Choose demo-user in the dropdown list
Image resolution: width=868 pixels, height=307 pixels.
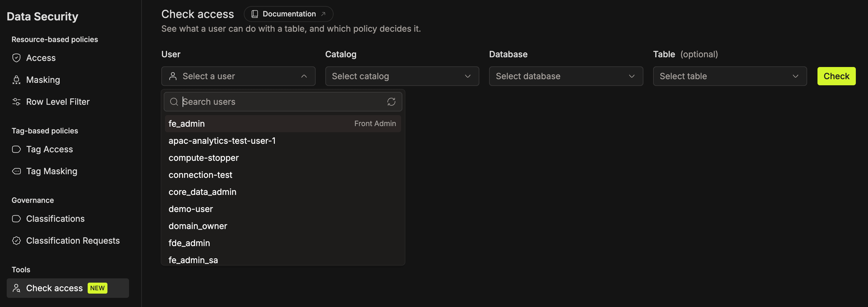click(283, 209)
